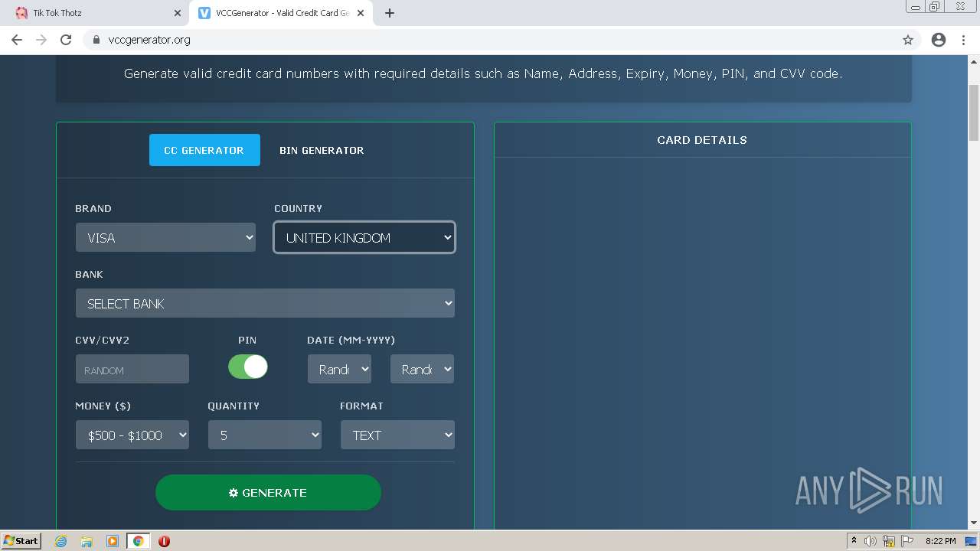Click the CVV/CVV2 RANDOM input field
The width and height of the screenshot is (980, 551).
(132, 370)
